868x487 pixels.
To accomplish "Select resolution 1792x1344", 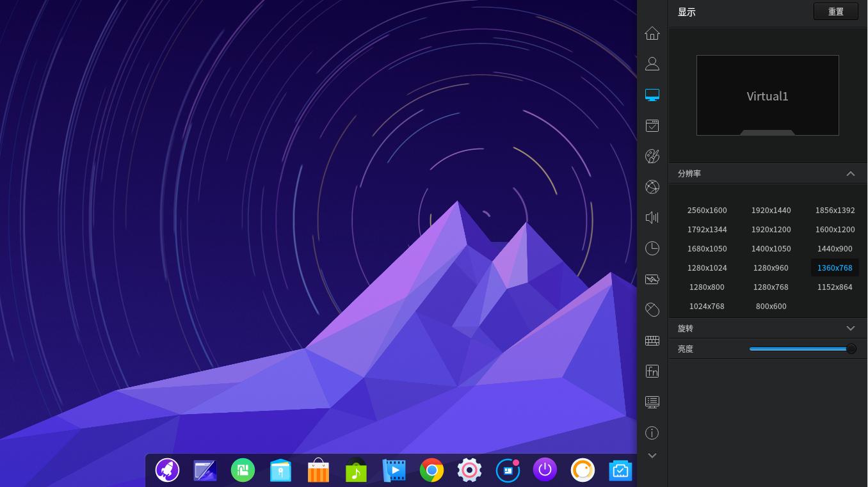I will (707, 229).
